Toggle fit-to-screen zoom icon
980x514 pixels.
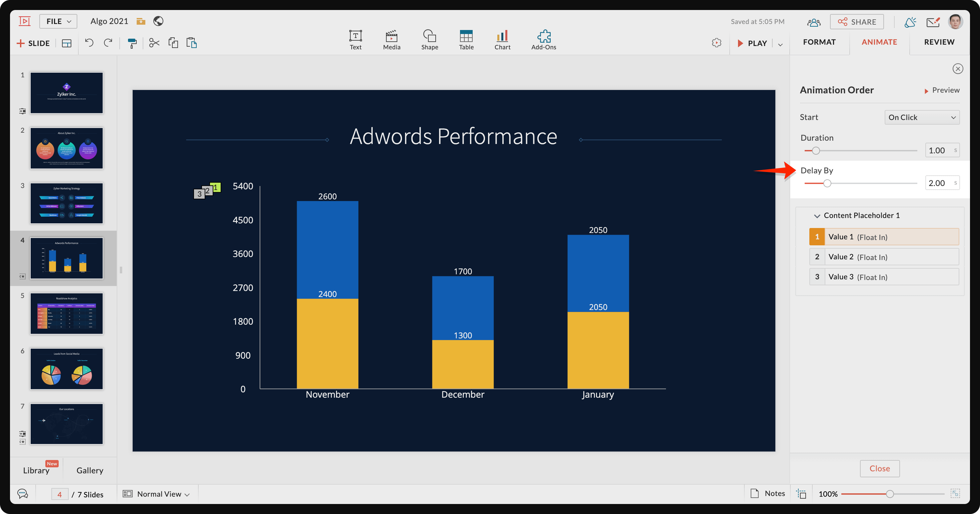[x=955, y=494]
